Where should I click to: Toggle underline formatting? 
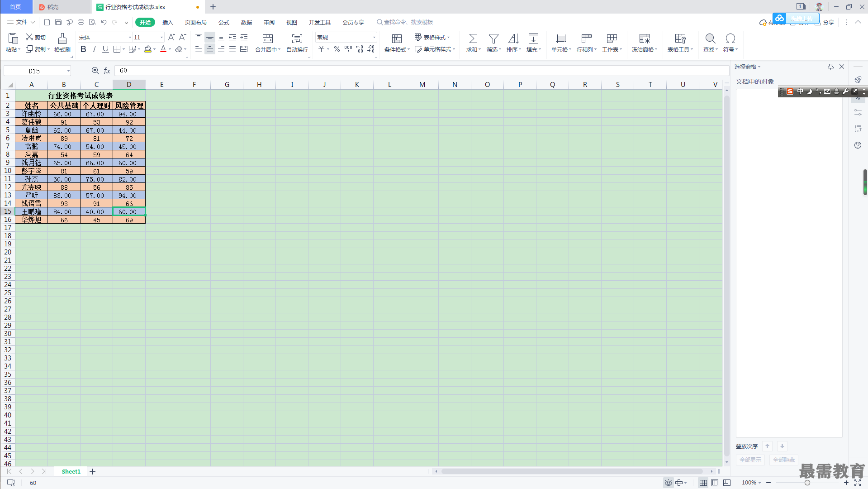[x=105, y=49]
